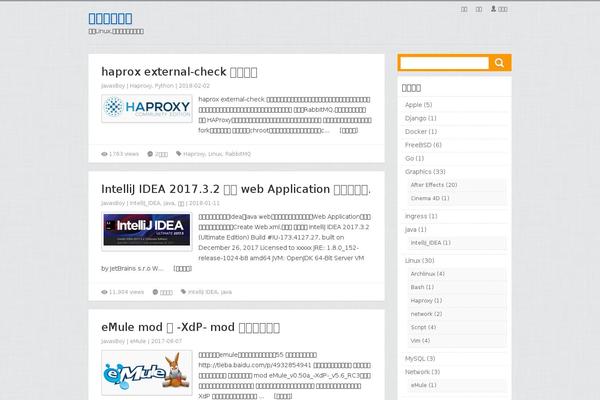Open the blog site title link

(110, 18)
